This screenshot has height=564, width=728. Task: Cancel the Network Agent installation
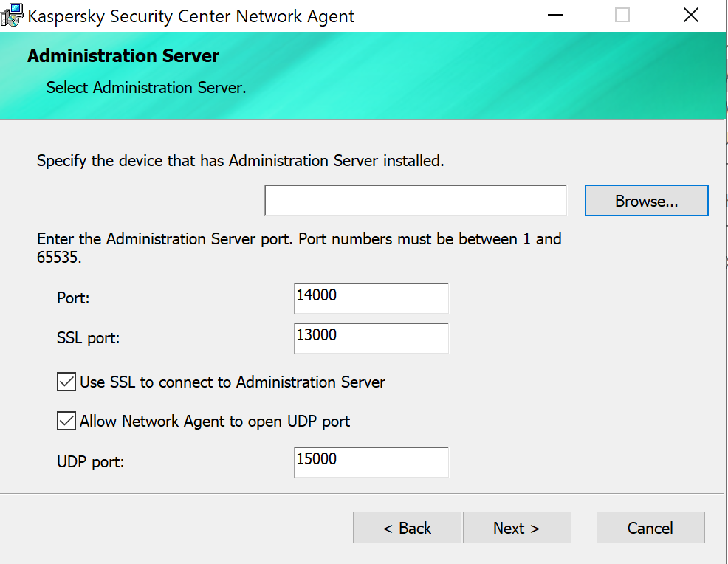click(x=650, y=528)
